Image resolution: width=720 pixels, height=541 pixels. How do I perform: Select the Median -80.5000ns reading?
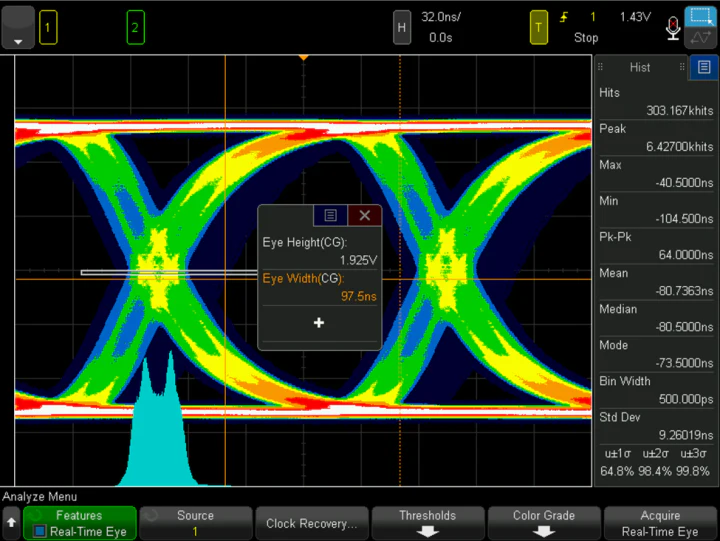click(656, 318)
